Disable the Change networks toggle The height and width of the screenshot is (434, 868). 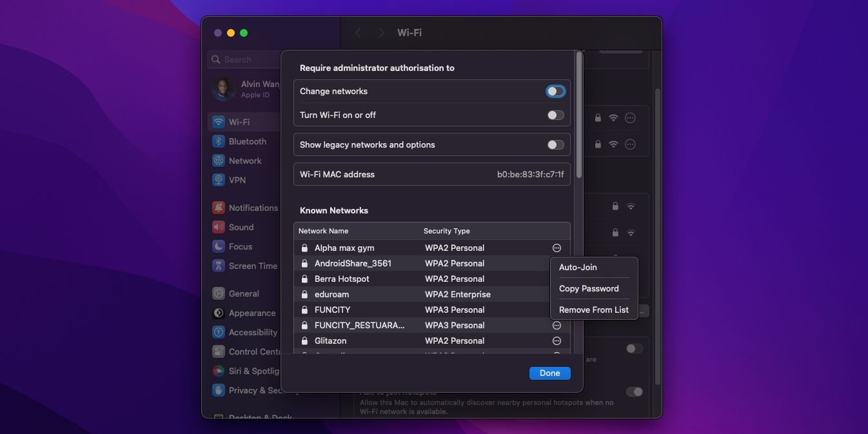(x=555, y=91)
